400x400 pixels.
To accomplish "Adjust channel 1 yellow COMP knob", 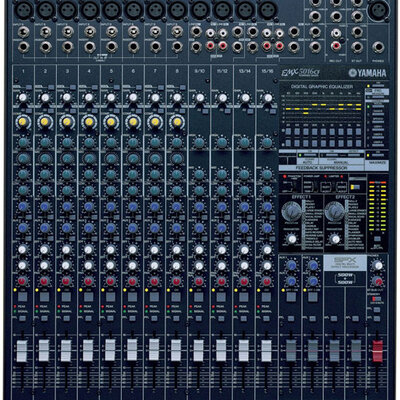I will click(22, 122).
